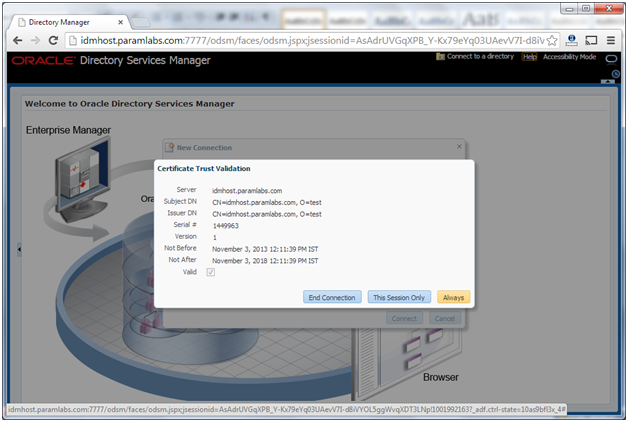Select the Issuer DN value
The height and width of the screenshot is (422, 628).
point(267,214)
